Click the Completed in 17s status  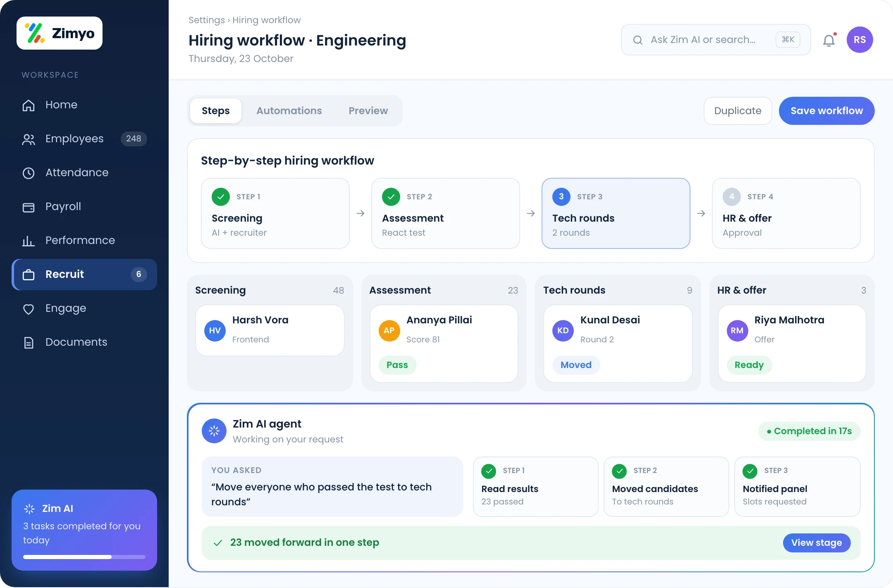[809, 431]
